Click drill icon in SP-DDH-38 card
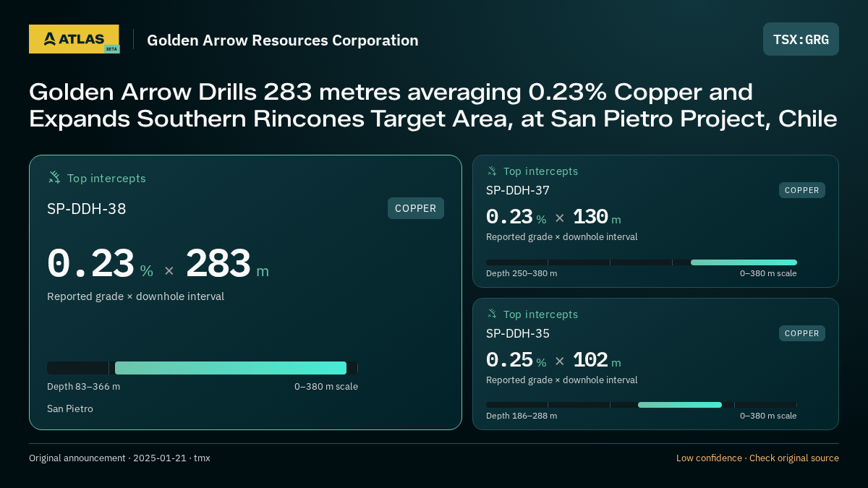This screenshot has width=868, height=488. [54, 177]
